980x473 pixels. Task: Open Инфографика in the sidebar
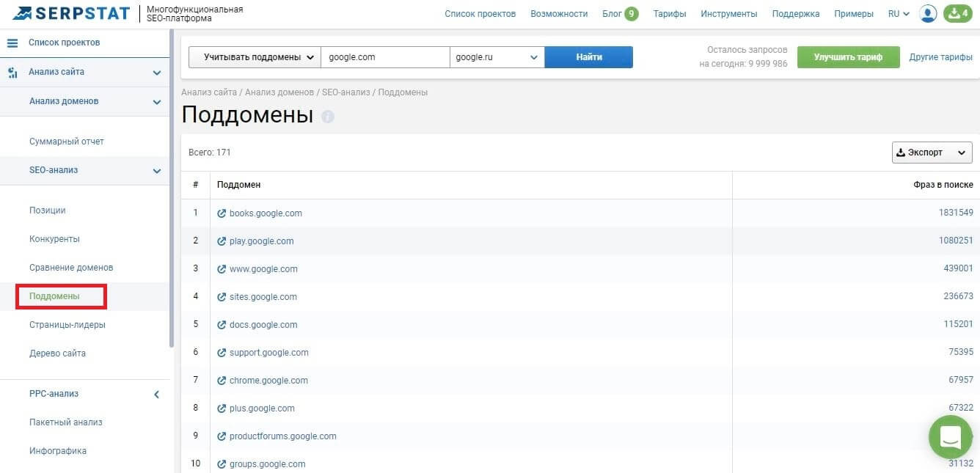click(x=58, y=451)
